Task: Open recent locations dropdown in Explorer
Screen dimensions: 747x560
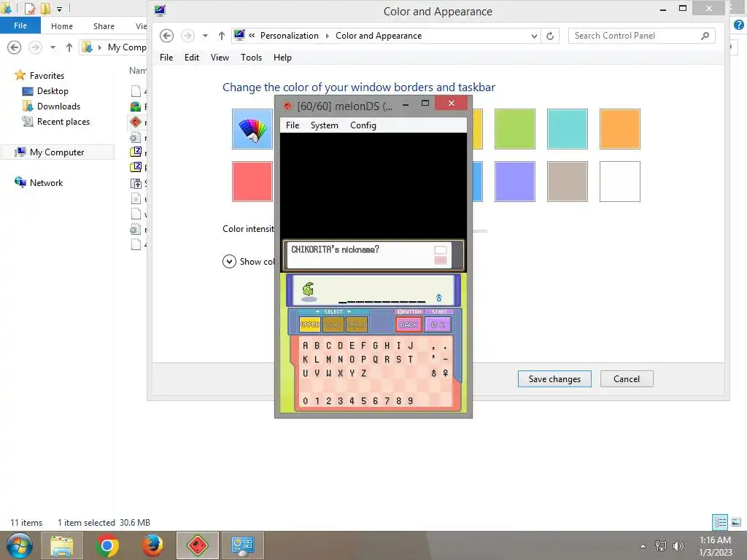Action: tap(53, 47)
